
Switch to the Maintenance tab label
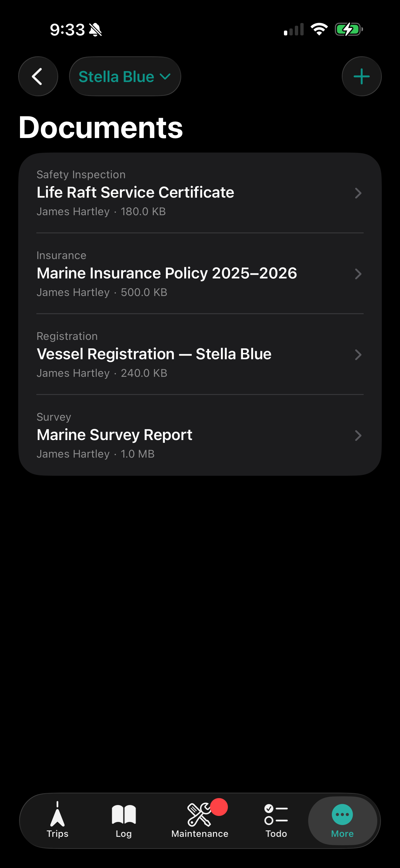point(200,833)
